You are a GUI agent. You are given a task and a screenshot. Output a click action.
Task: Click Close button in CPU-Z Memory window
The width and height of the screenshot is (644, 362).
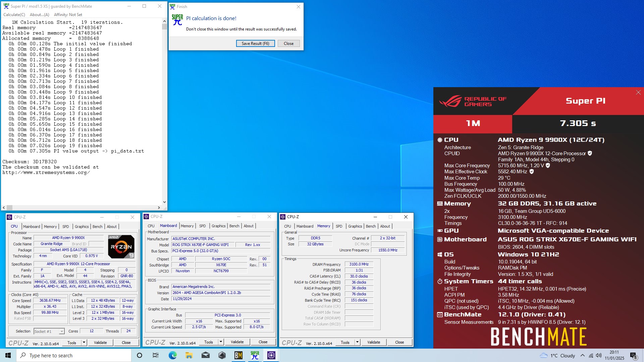(x=399, y=342)
